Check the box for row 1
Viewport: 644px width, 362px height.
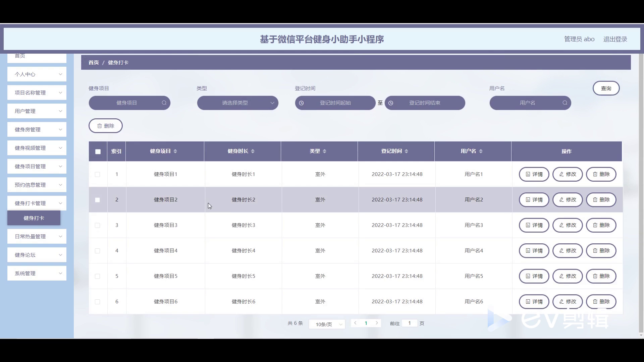pos(97,174)
